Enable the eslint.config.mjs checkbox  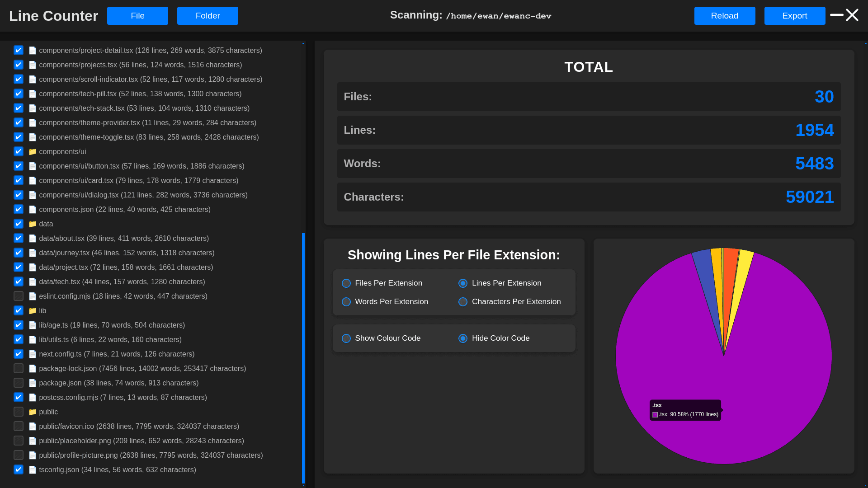[19, 296]
